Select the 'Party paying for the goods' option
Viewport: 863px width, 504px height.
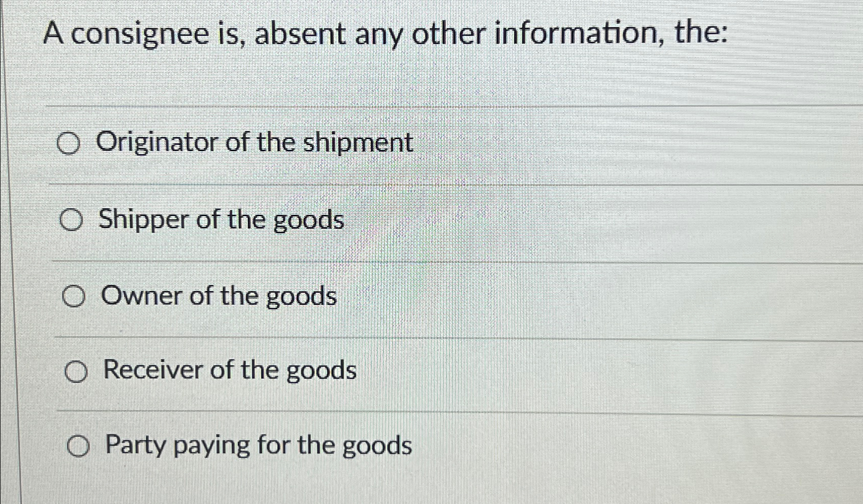pos(79,446)
